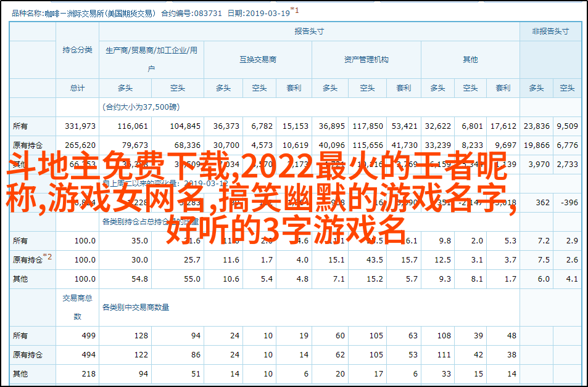Click the trader count 51
The width and height of the screenshot is (588, 387).
coord(196,374)
